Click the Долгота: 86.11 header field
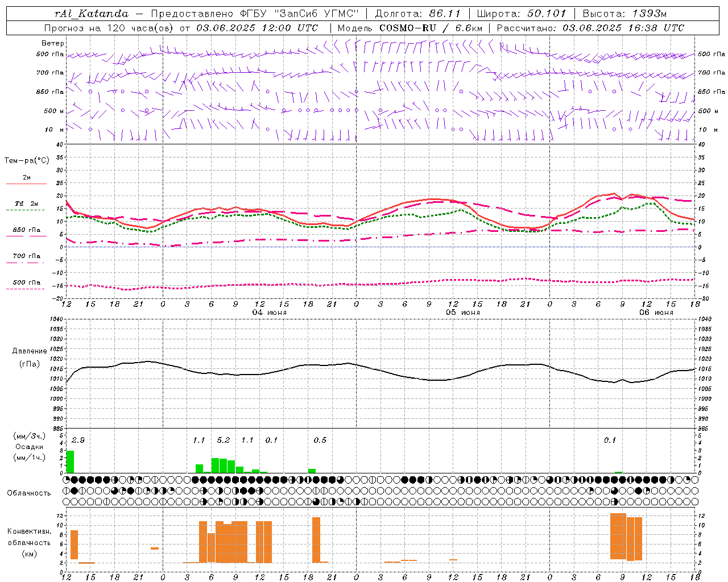 [418, 14]
